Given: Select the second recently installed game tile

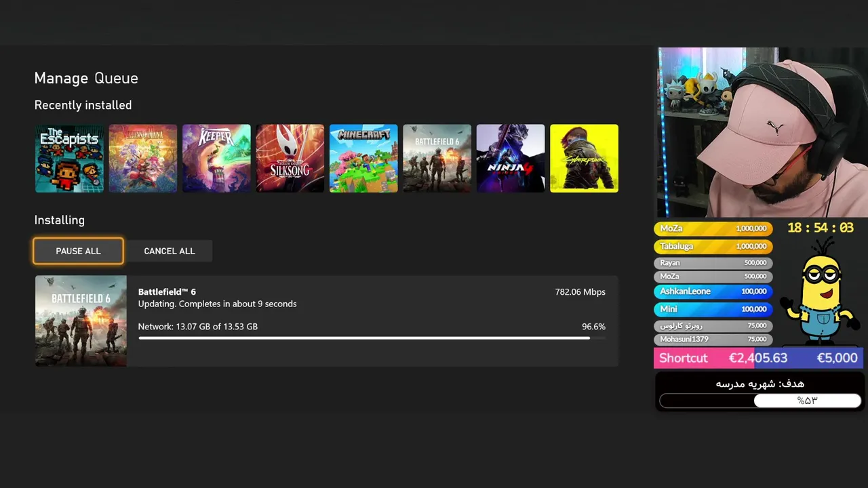Looking at the screenshot, I should (x=143, y=158).
